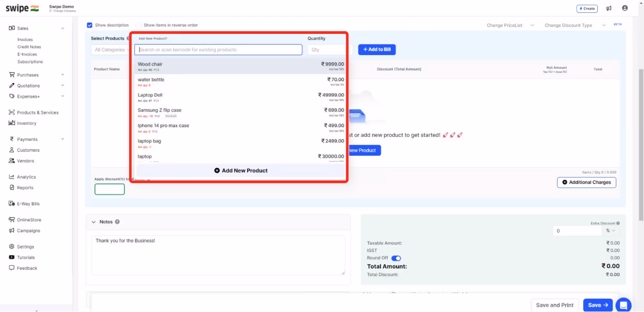Click the Analytics chart icon
644x312 pixels.
point(12,177)
